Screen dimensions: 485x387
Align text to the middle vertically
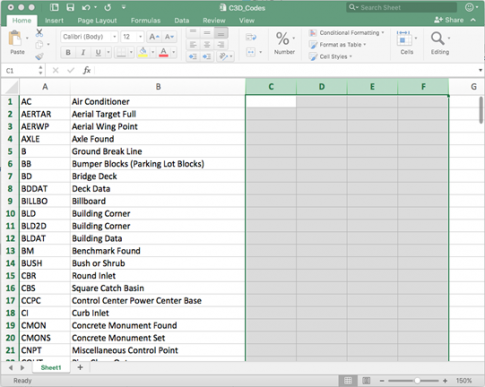coord(207,33)
